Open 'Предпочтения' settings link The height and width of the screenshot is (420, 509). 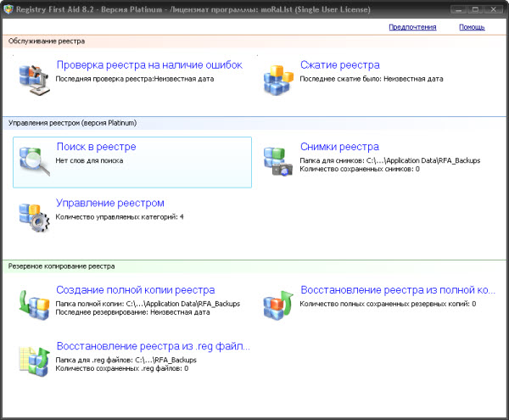[412, 27]
